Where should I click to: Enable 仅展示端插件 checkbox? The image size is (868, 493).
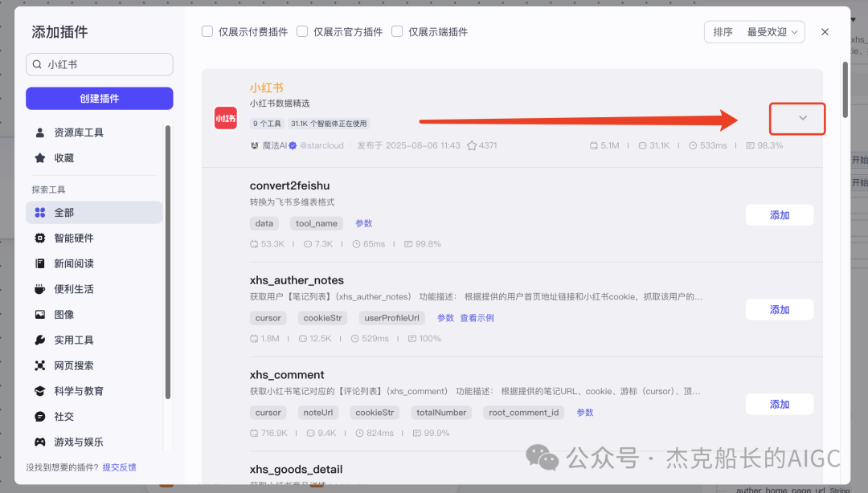[397, 31]
